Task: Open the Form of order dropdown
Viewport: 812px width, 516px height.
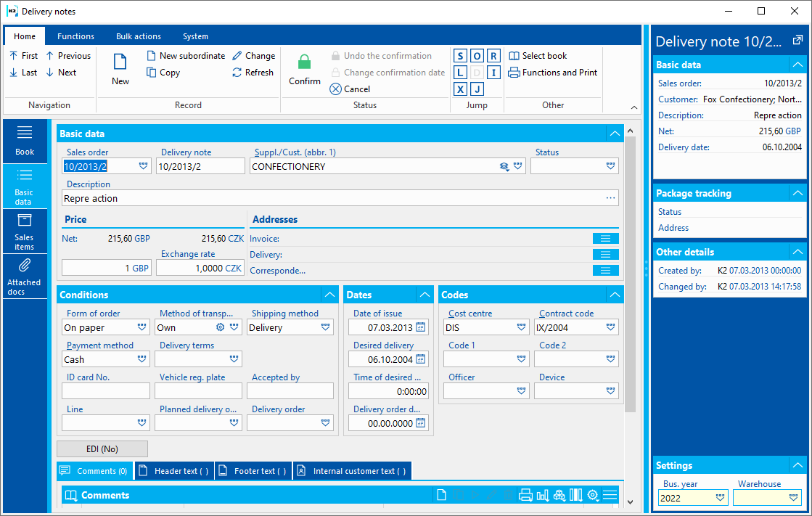Action: pyautogui.click(x=142, y=327)
